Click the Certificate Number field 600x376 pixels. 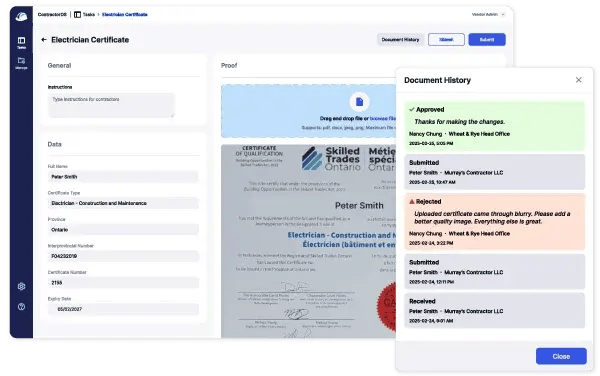pyautogui.click(x=123, y=283)
